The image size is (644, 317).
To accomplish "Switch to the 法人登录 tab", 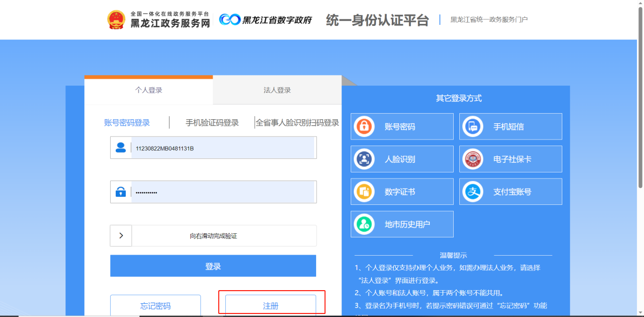I will [x=277, y=90].
